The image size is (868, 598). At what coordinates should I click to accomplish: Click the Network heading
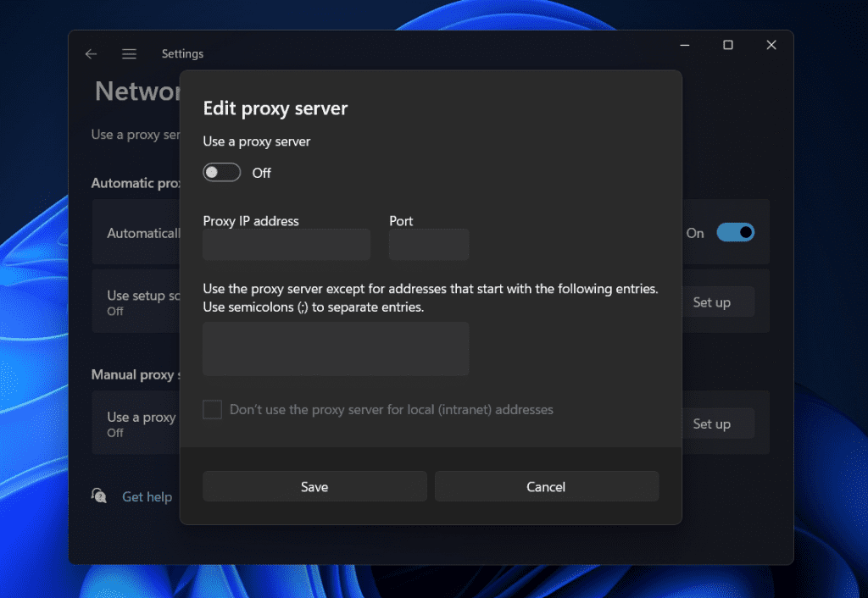click(136, 91)
